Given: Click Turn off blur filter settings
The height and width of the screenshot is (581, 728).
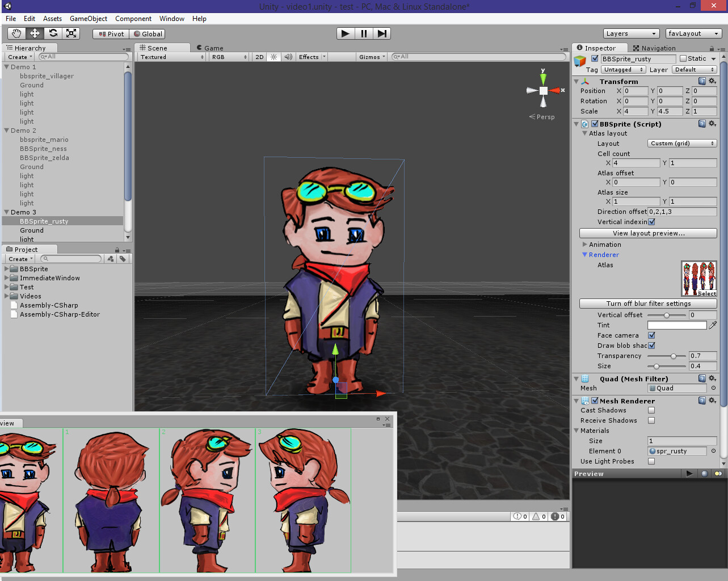Looking at the screenshot, I should click(x=647, y=304).
